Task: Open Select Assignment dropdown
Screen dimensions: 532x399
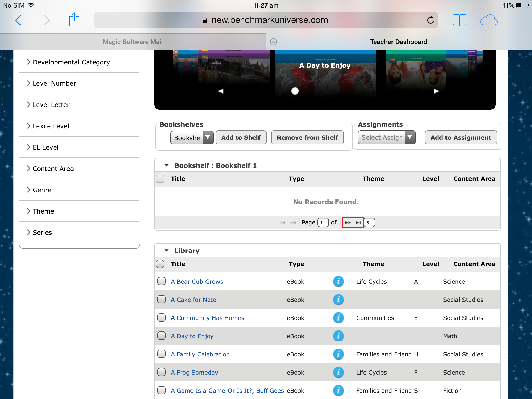Action: 387,138
